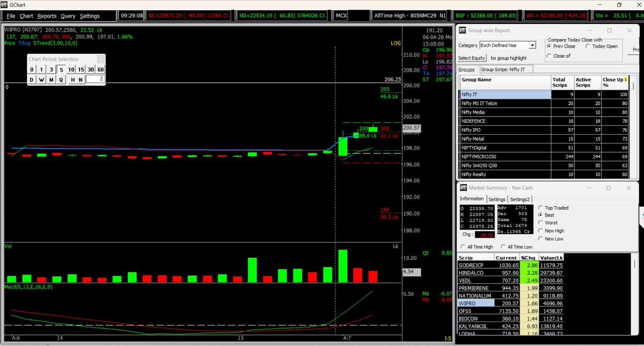Select the 5 minute chart period
This screenshot has width=644, height=346.
(x=61, y=70)
